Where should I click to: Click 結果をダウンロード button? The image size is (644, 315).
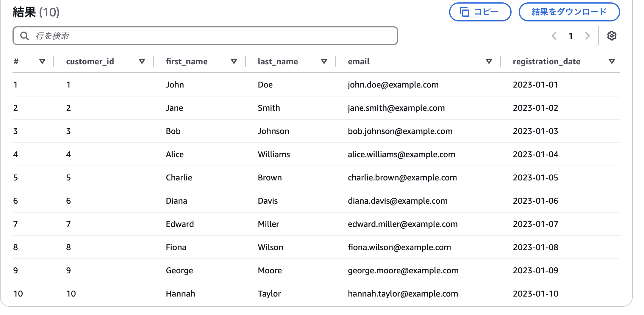(569, 12)
